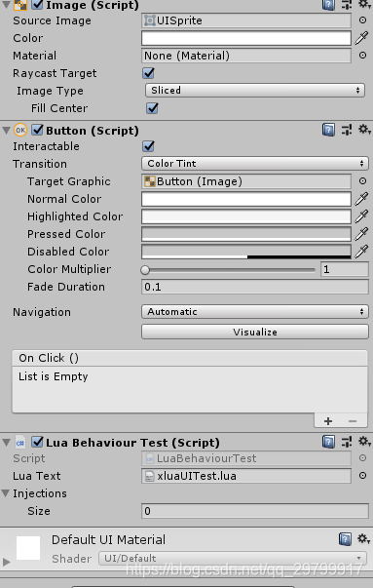Toggle Fill Center checkbox
The image size is (373, 588).
pyautogui.click(x=152, y=108)
